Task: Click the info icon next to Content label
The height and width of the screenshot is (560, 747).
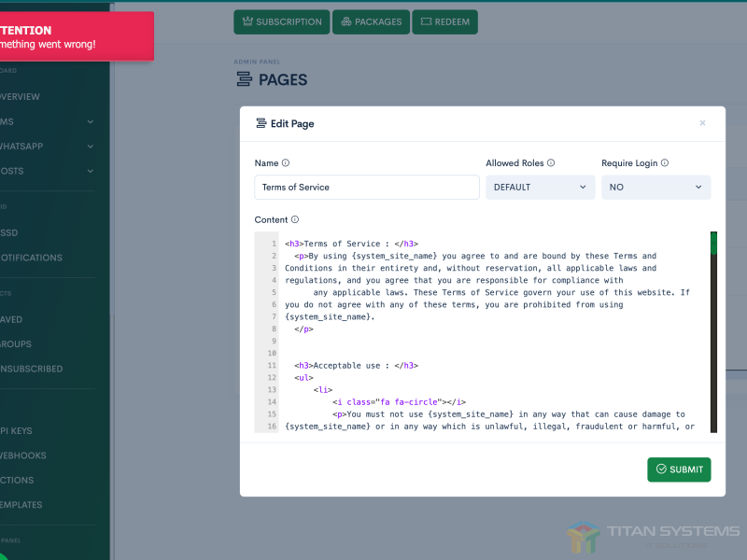Action: click(x=295, y=220)
